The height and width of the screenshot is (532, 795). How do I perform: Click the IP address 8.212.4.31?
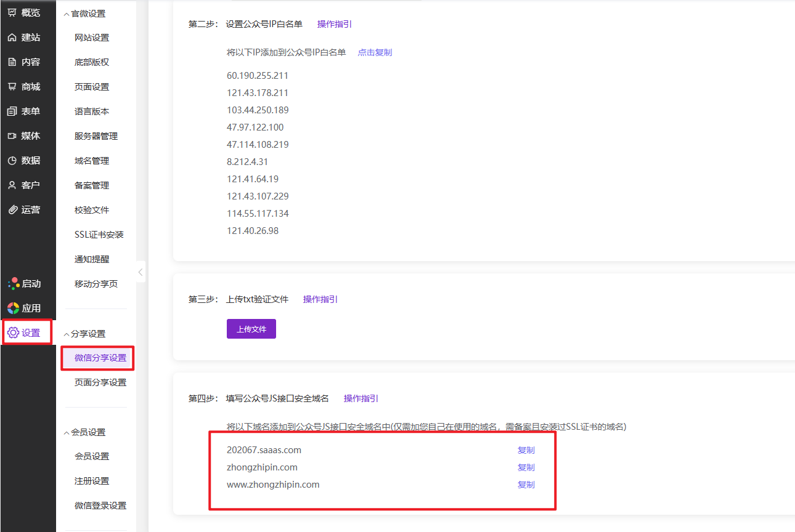tap(248, 162)
